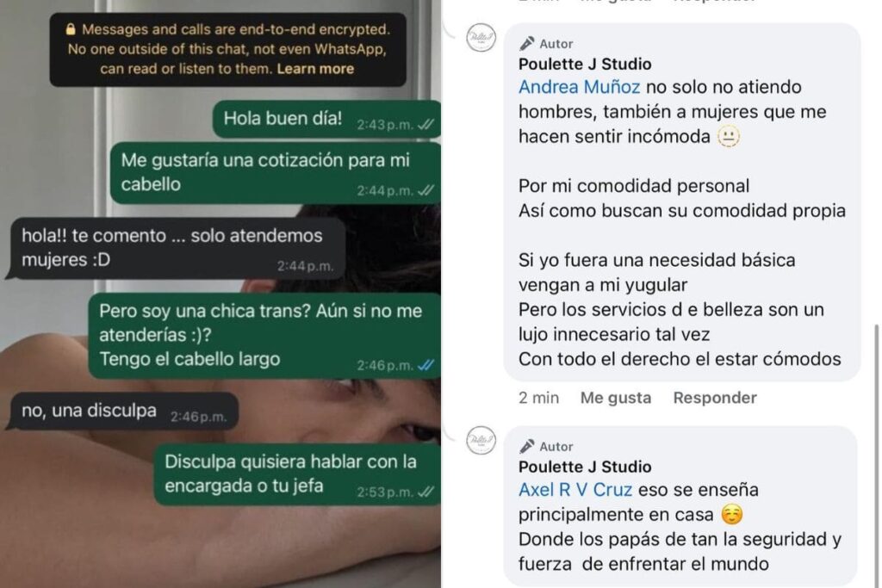Tap the 'Hola buen día!' message bubble
Viewport: 882px width, 588px height.
(326, 119)
